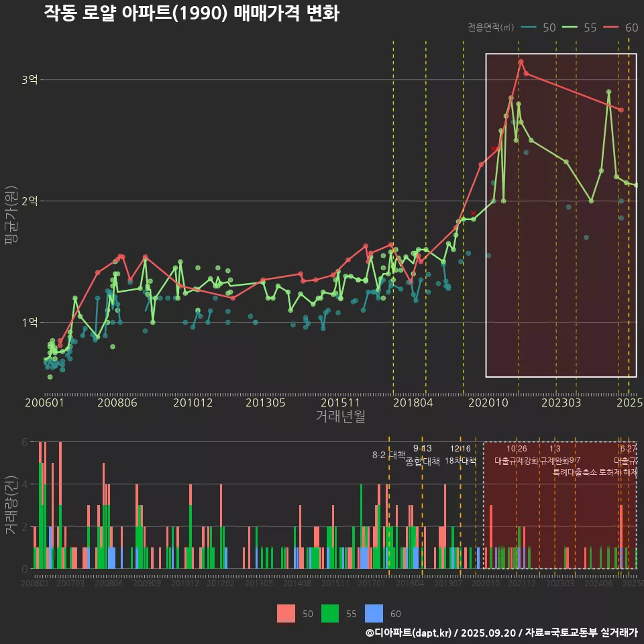Click the green 55㎡ line legend marker
644x644 pixels.
pos(570,28)
